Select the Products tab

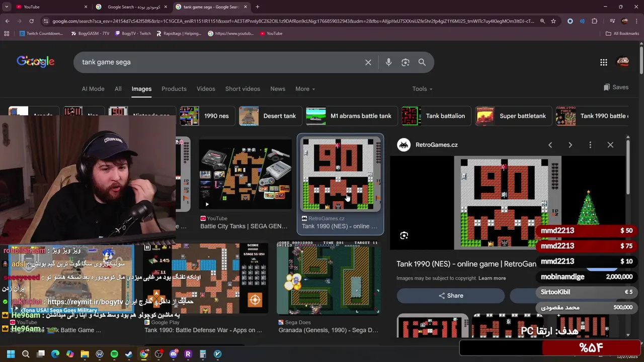(x=174, y=89)
